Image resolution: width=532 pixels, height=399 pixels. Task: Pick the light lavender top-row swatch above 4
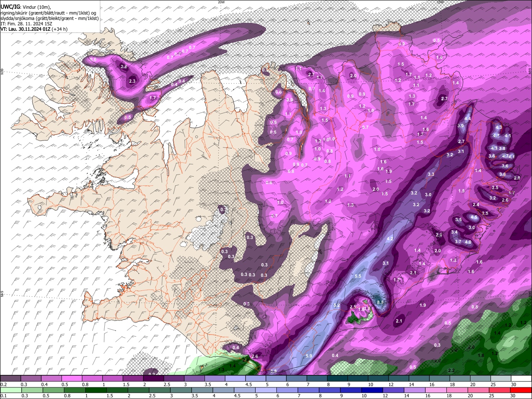236,379
